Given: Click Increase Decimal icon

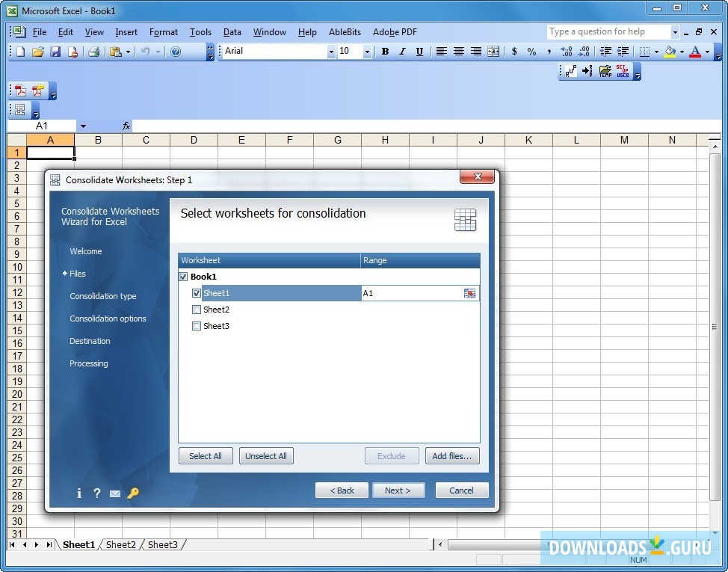Looking at the screenshot, I should [x=567, y=52].
